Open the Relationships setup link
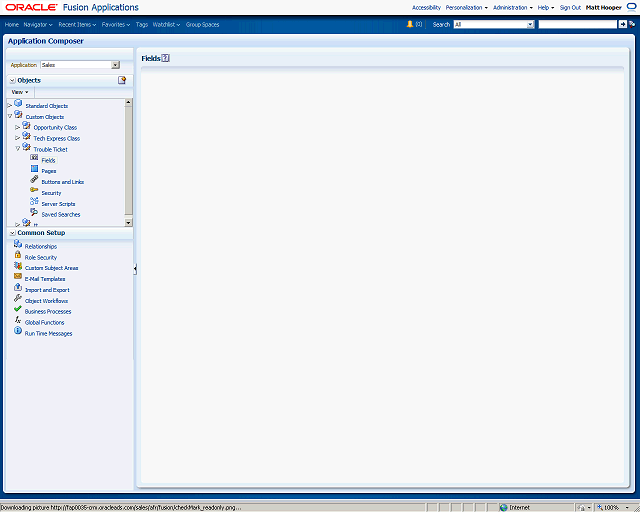640x512 pixels. click(x=41, y=246)
